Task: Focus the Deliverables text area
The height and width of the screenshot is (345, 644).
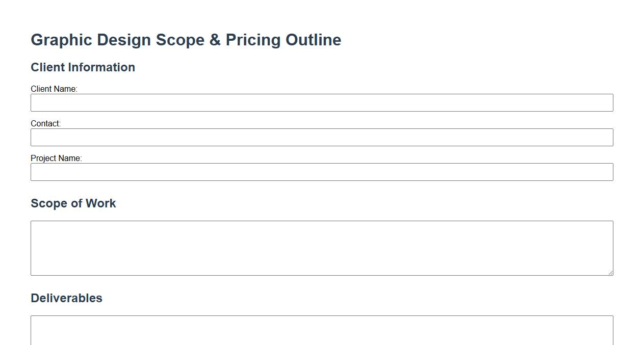Action: (322, 330)
